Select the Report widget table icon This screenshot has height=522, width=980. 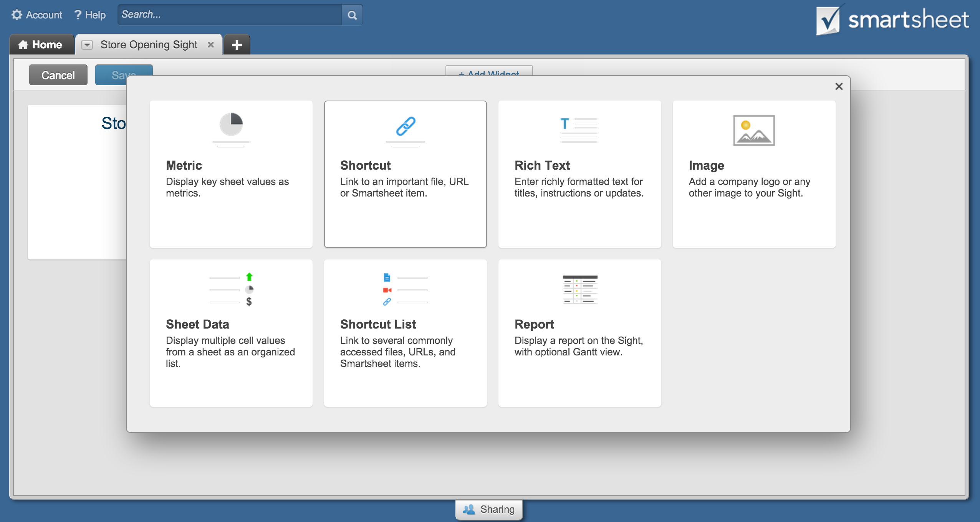(x=579, y=289)
